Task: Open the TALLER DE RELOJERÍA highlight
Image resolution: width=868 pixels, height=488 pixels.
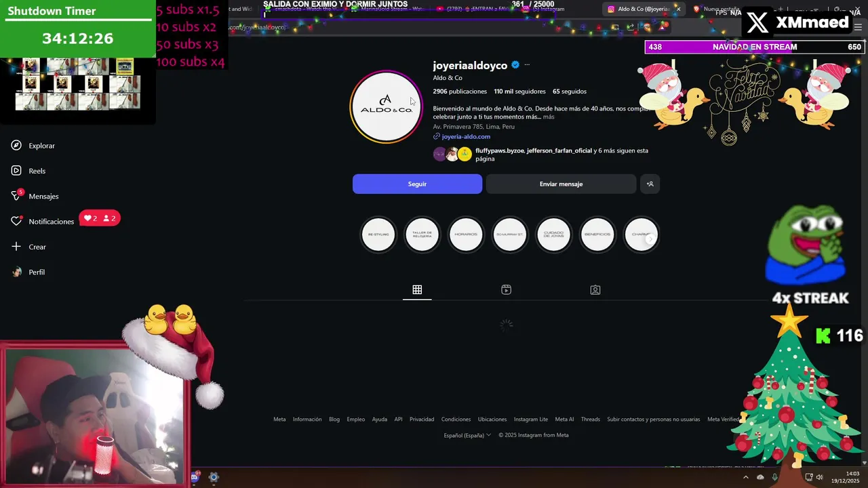Action: coord(422,235)
